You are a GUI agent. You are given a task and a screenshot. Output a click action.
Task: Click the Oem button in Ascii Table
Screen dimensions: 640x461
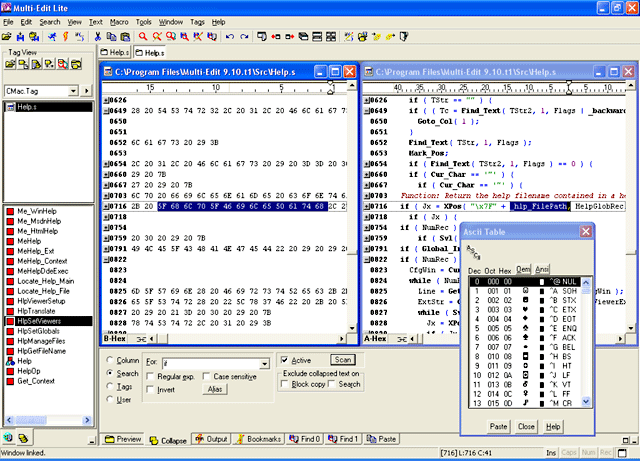click(523, 269)
